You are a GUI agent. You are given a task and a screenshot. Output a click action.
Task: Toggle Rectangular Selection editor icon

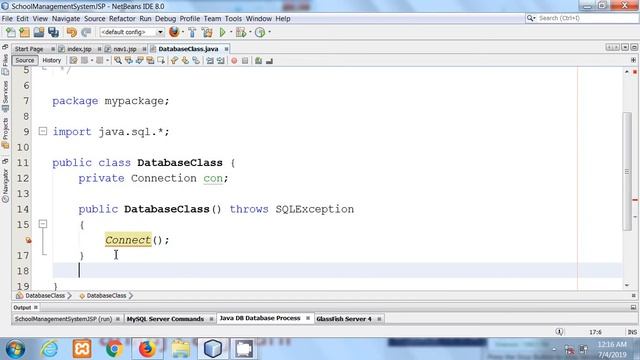(x=161, y=61)
